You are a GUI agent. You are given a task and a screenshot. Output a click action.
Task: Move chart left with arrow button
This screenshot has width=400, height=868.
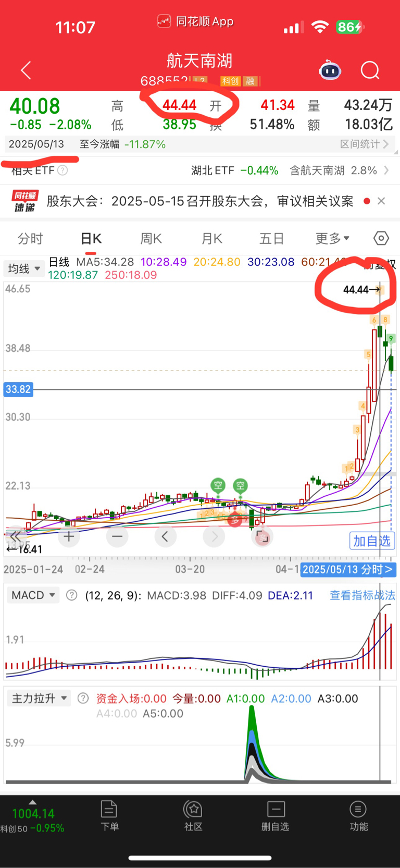tap(165, 536)
